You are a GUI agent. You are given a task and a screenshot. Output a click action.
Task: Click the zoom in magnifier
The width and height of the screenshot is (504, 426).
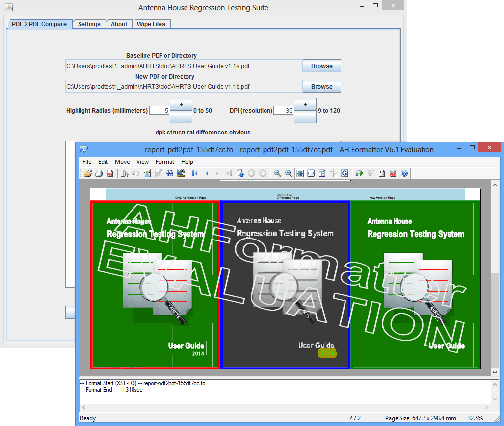click(289, 173)
